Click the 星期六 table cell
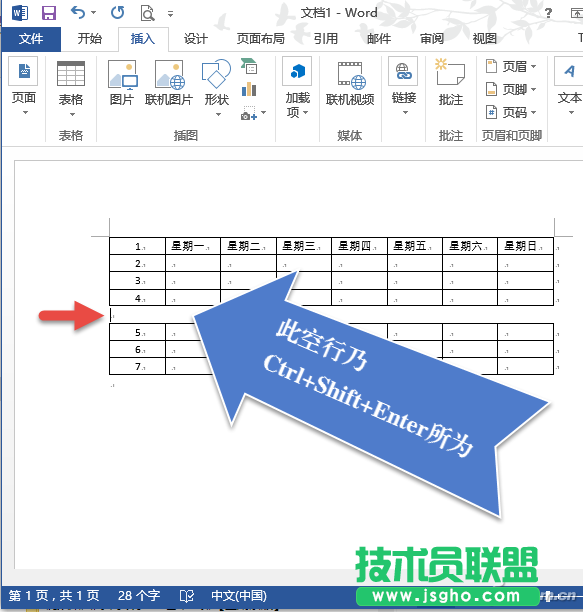Screen dimensions: 583x612 (x=470, y=246)
